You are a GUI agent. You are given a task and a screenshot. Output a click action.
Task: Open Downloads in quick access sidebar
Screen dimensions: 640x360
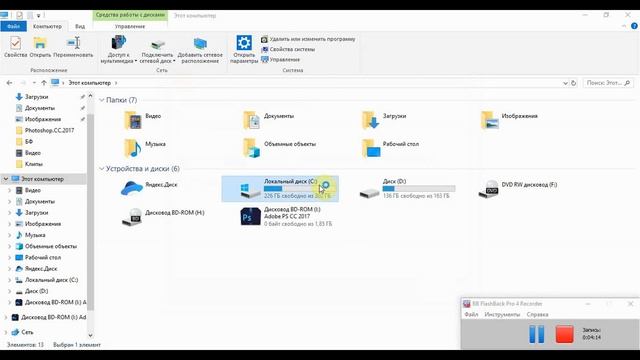pos(36,97)
